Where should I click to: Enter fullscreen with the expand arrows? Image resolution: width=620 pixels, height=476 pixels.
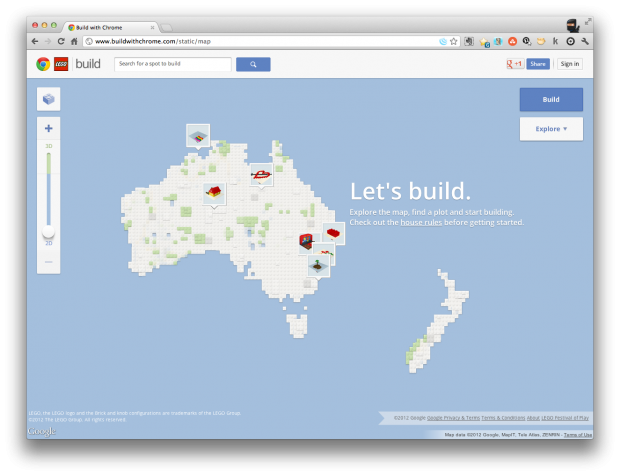pos(588,22)
